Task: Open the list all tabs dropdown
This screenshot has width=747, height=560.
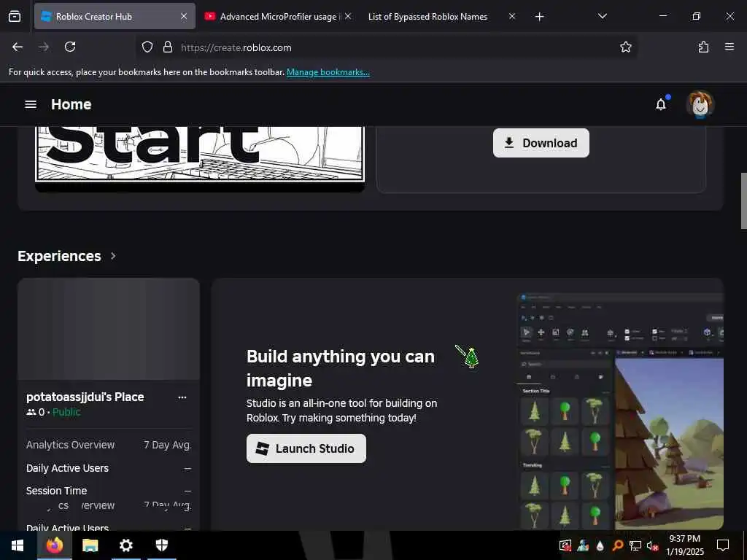Action: [602, 16]
